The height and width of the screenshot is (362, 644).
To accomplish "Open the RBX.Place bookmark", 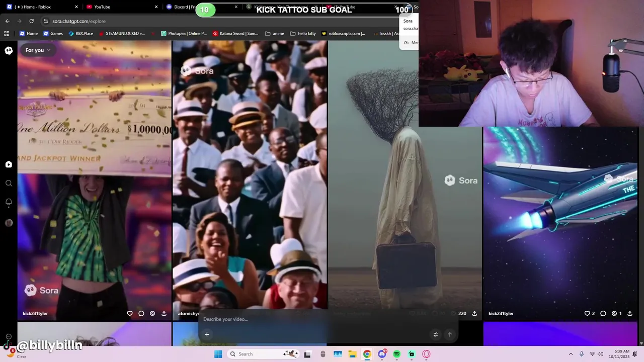I will coord(80,34).
